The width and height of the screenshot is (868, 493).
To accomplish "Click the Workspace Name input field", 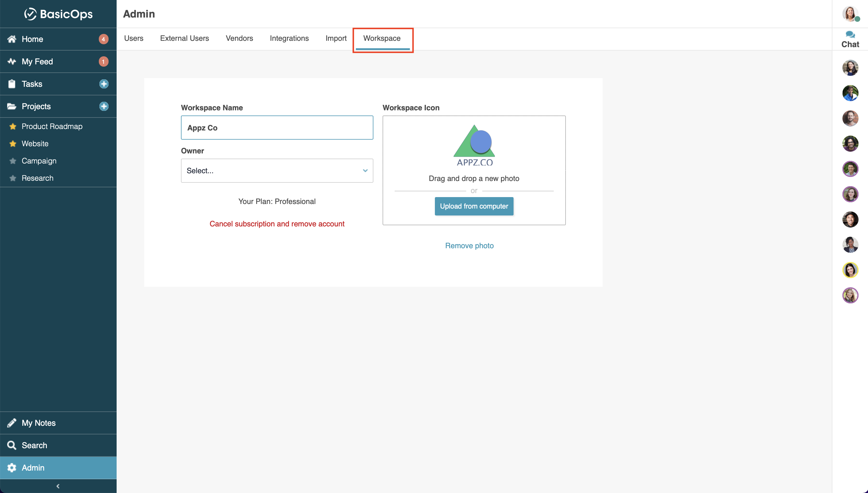I will (x=277, y=128).
